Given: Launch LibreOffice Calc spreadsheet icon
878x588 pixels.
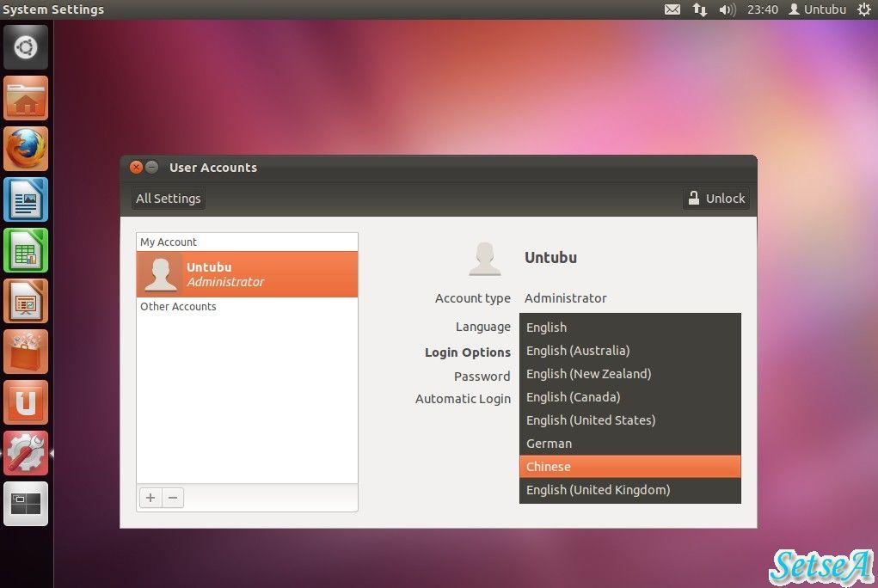Looking at the screenshot, I should tap(26, 250).
